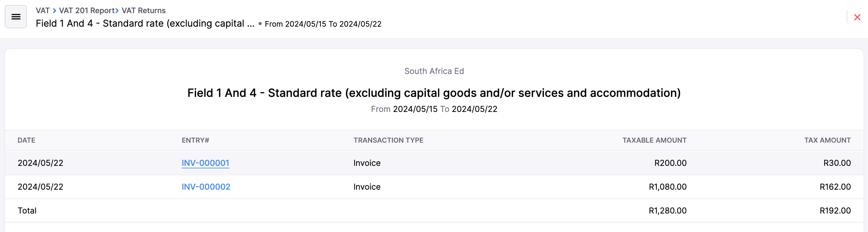868x232 pixels.
Task: Click the TAXABLE AMOUNT column header
Action: [654, 140]
